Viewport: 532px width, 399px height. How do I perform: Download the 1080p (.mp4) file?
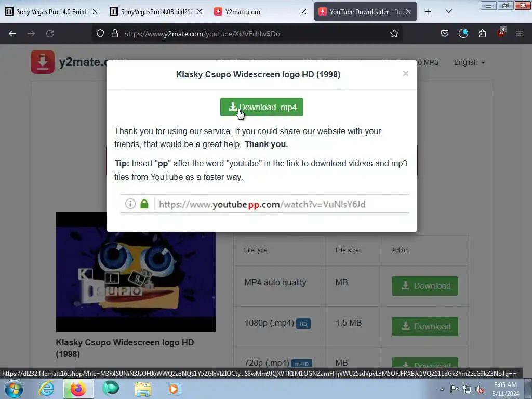click(425, 326)
